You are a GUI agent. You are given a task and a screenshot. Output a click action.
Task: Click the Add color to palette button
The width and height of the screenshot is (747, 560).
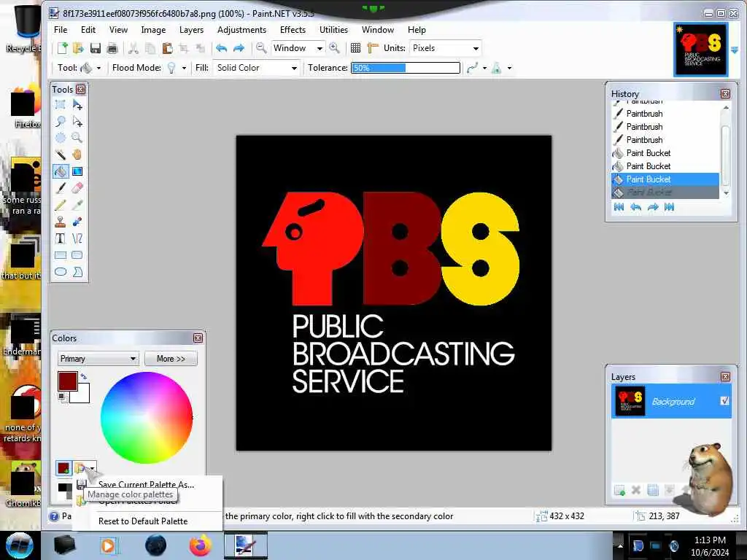[x=63, y=468]
